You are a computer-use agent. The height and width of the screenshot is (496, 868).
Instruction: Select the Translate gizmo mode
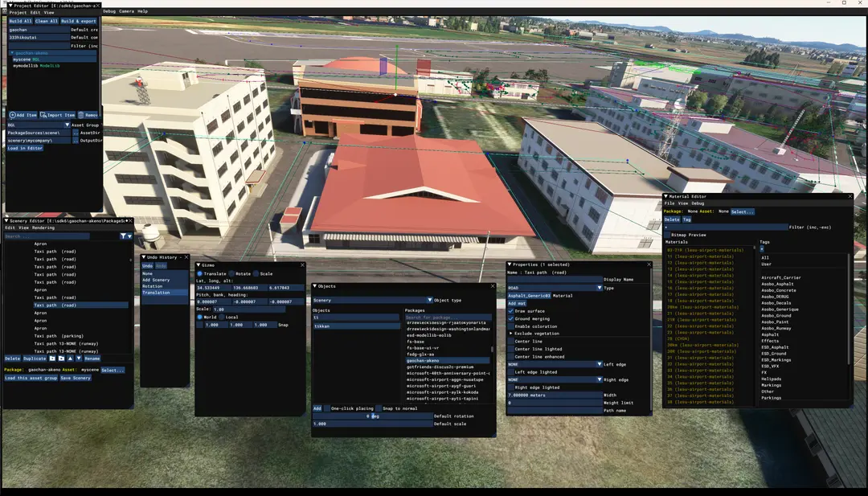(x=199, y=273)
